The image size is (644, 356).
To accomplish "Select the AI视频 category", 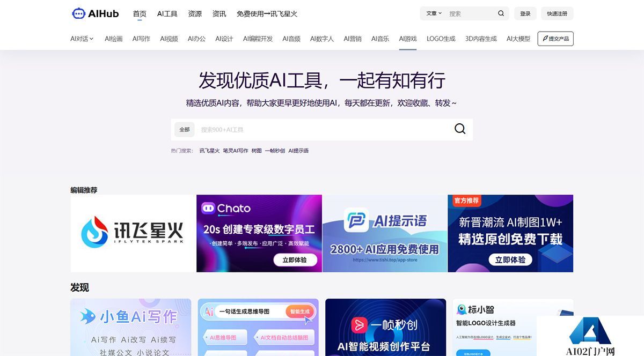I will point(169,39).
